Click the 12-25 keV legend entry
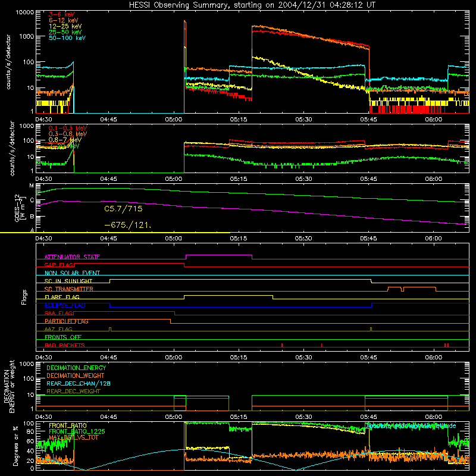The image size is (476, 476). [x=65, y=26]
